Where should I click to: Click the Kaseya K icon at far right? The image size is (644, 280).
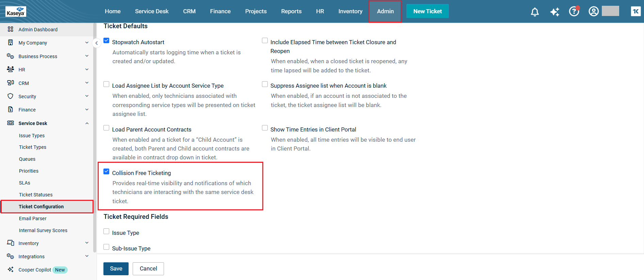pos(635,12)
